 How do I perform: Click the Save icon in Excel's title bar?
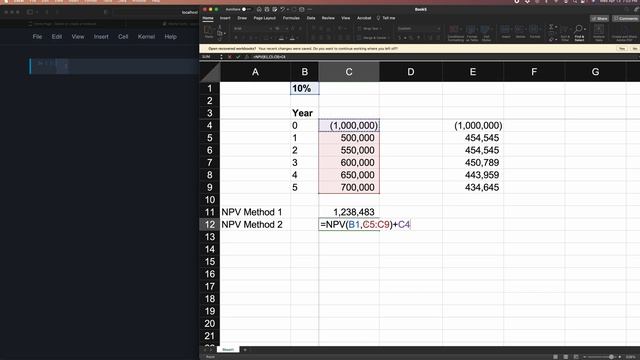coord(267,9)
